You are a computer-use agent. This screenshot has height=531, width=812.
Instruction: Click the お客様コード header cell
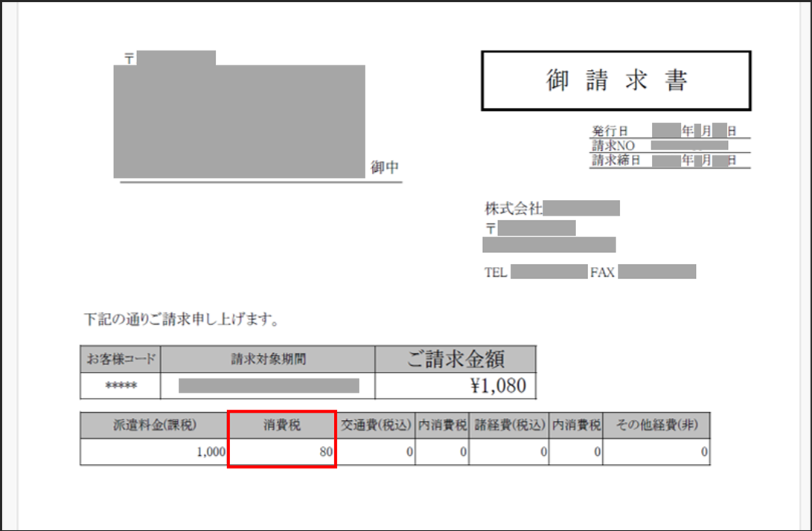point(121,359)
